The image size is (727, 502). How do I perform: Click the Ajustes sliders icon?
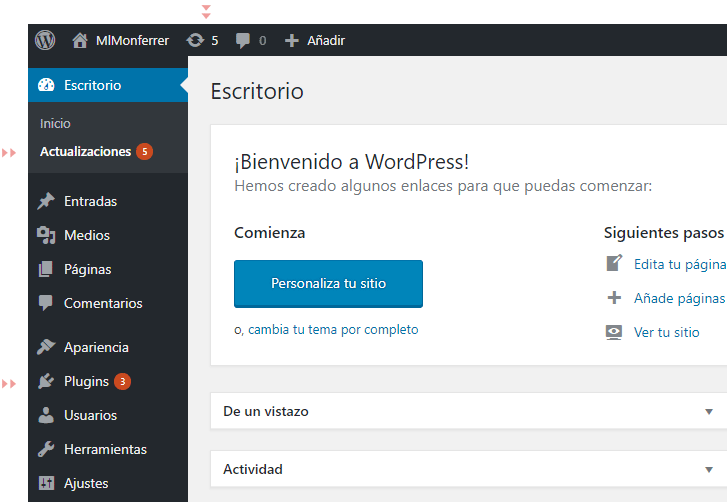46,483
